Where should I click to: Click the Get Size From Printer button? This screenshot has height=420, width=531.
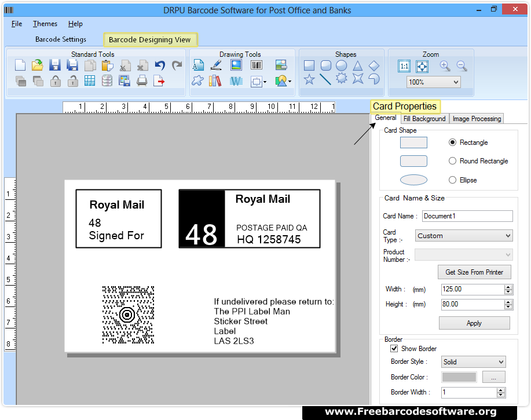point(474,272)
